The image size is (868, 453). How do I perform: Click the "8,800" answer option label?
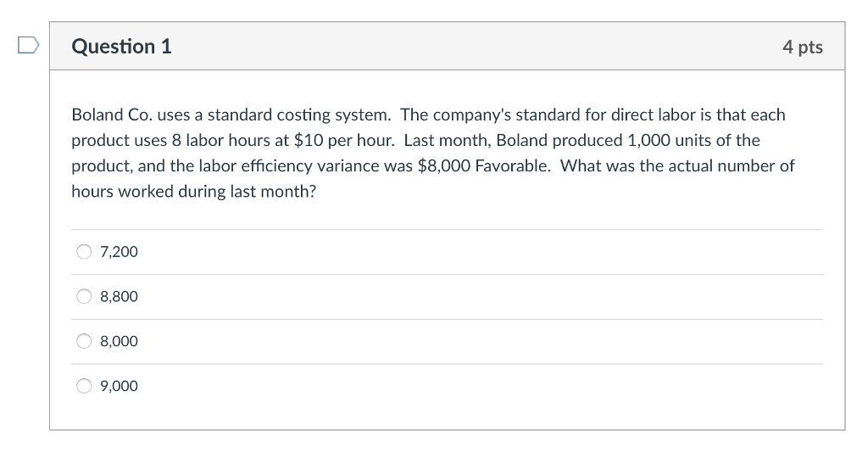(119, 297)
